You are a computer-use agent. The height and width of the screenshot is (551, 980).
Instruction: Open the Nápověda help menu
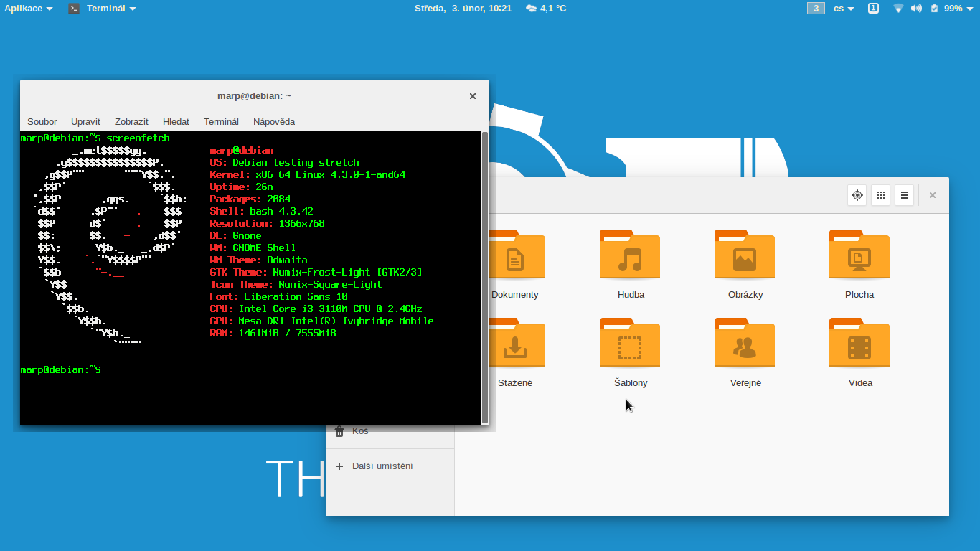274,122
